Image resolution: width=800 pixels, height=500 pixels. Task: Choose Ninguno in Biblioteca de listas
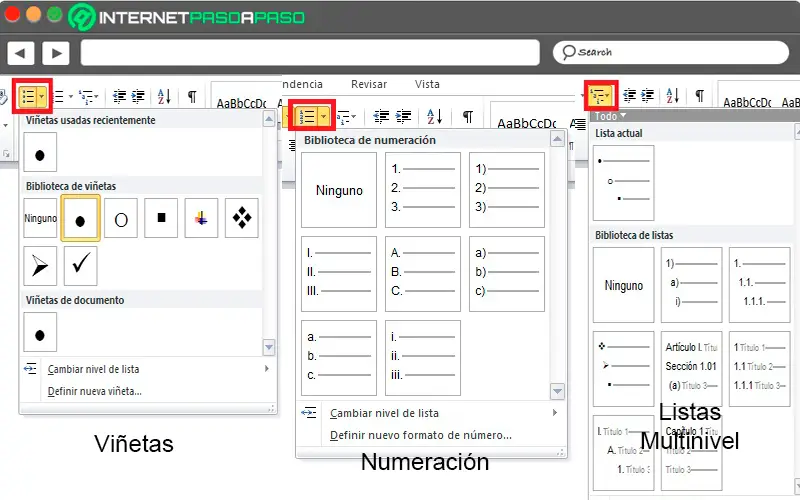click(x=623, y=285)
